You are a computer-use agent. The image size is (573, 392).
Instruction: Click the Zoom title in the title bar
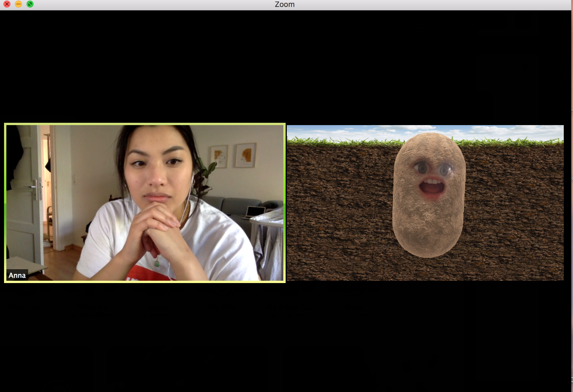(x=284, y=4)
